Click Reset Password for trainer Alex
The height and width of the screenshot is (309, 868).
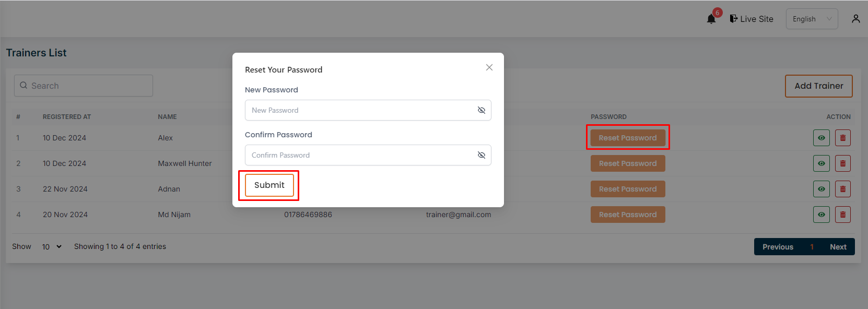tap(628, 137)
